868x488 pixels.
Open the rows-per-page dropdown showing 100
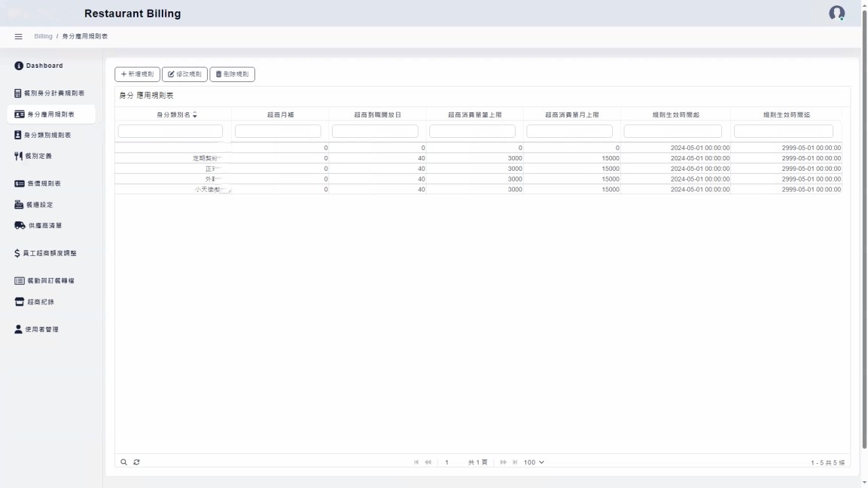point(534,462)
